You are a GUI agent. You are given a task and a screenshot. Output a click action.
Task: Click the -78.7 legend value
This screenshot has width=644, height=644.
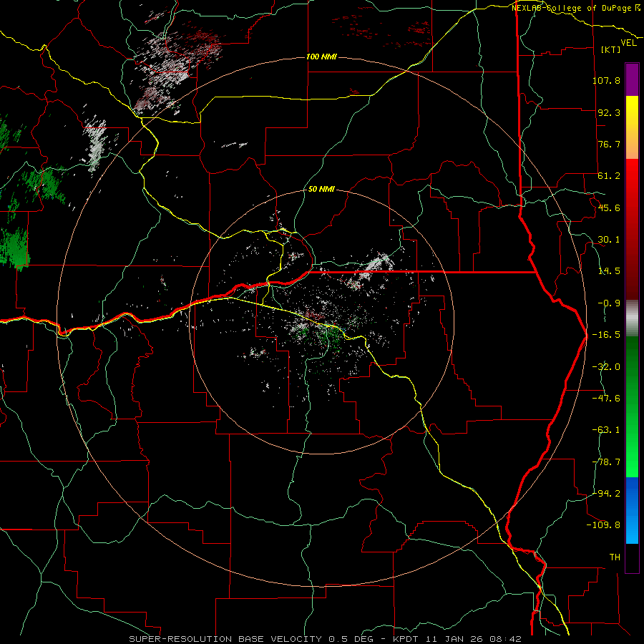(606, 462)
